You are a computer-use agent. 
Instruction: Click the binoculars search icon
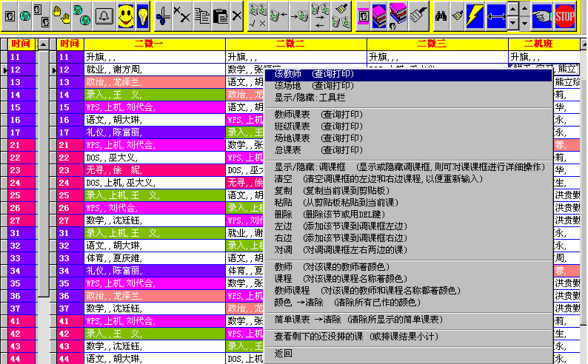tap(440, 15)
